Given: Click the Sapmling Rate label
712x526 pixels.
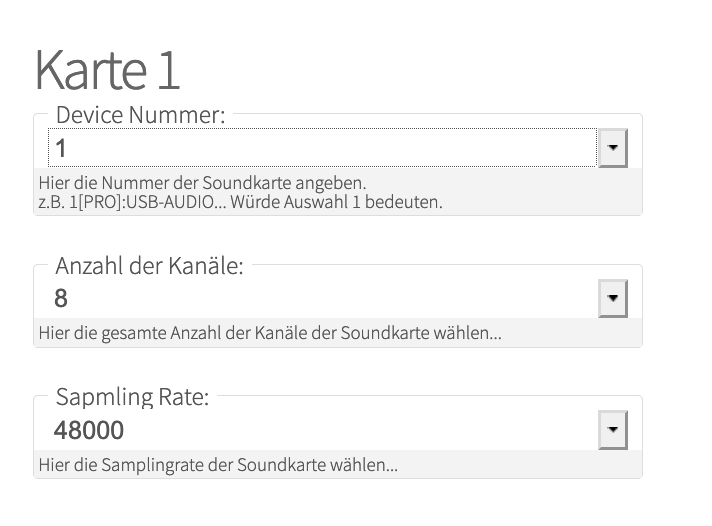Looking at the screenshot, I should pos(132,398).
